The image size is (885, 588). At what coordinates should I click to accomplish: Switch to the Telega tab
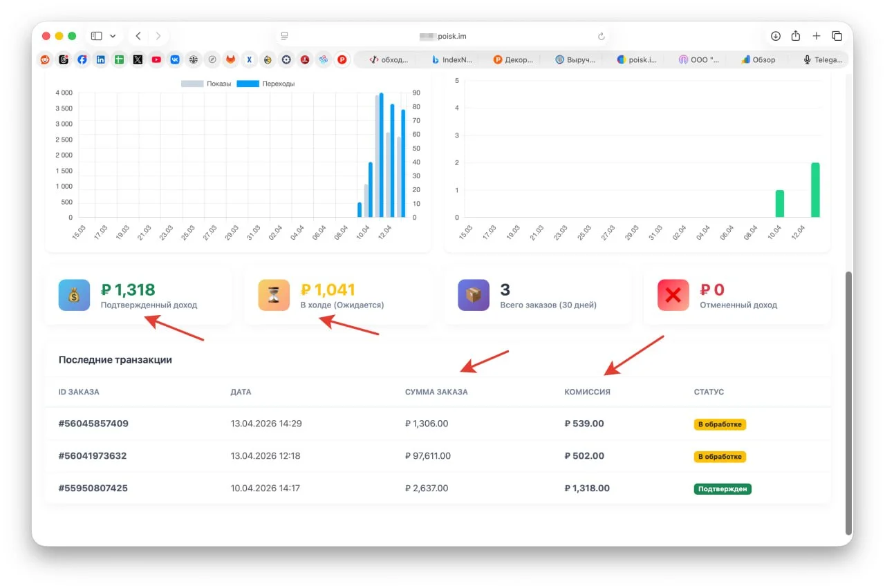pos(823,60)
